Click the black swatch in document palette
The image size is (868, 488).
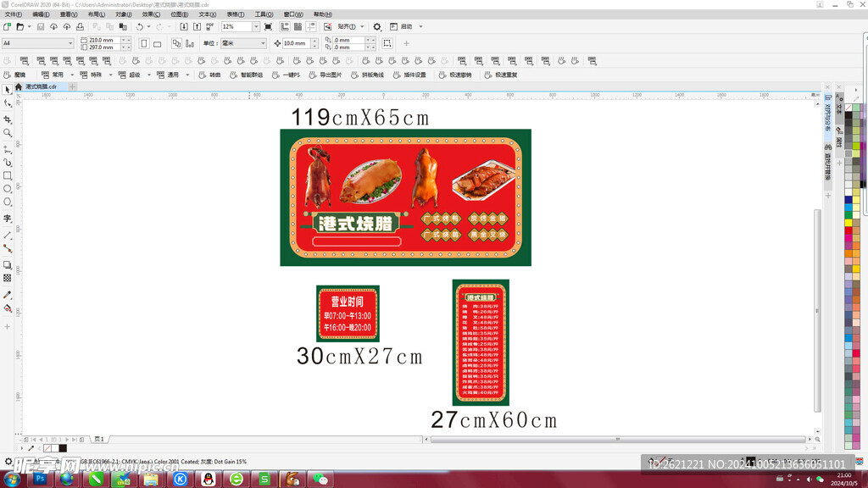click(62, 448)
